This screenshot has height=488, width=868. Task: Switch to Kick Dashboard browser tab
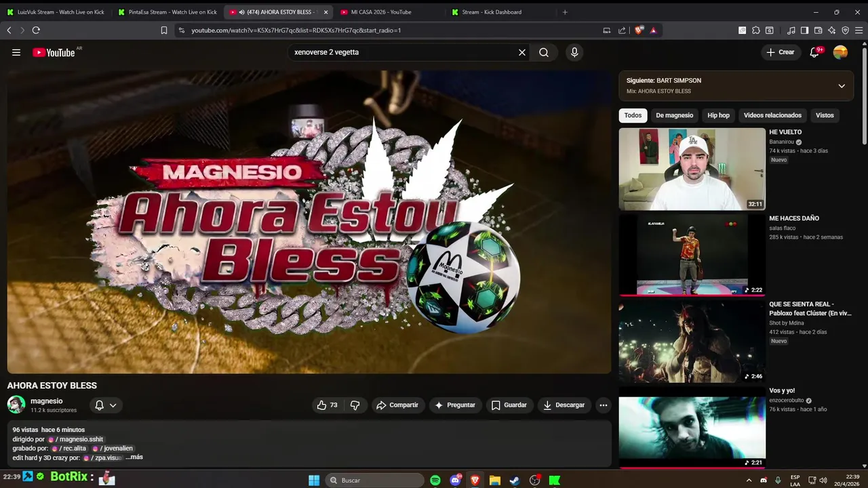(x=500, y=12)
